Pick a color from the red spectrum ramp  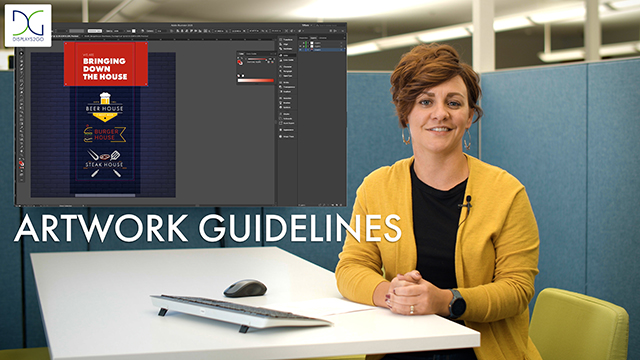point(256,80)
